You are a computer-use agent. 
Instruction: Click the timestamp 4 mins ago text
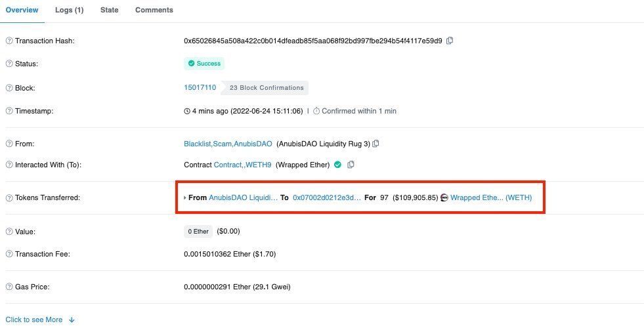click(247, 111)
